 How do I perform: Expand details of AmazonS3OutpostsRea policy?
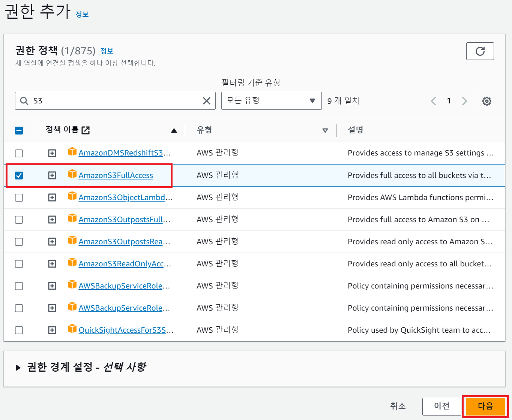(52, 242)
